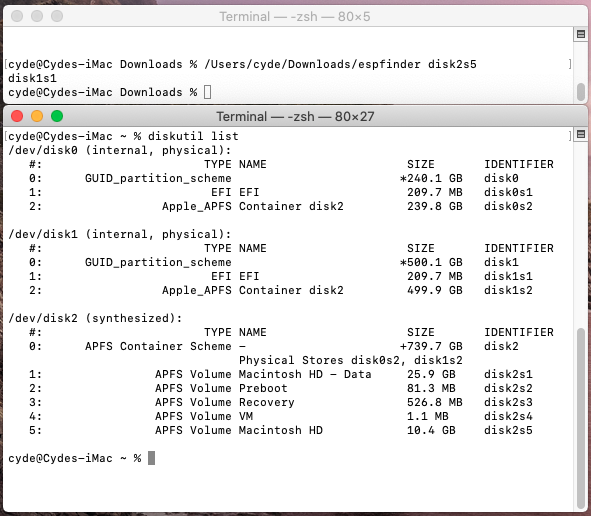Click 'GUID_partition_scheme' under /dev/disk0
This screenshot has width=591, height=516.
coord(158,178)
